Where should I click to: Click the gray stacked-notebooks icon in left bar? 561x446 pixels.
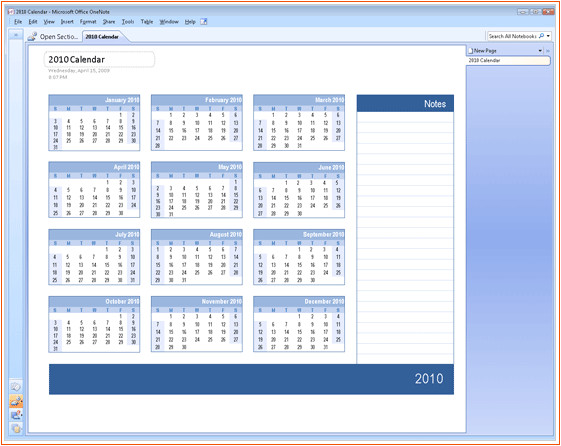coord(16,386)
